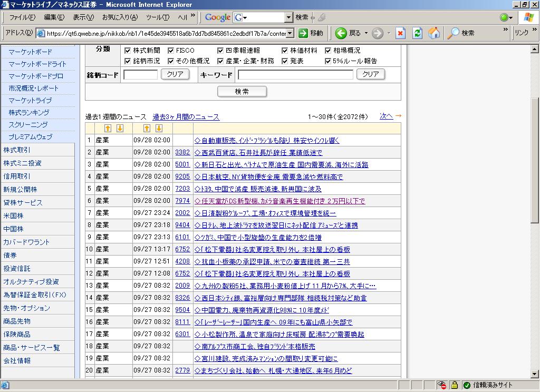Open the Google search box dropdown

[288, 17]
